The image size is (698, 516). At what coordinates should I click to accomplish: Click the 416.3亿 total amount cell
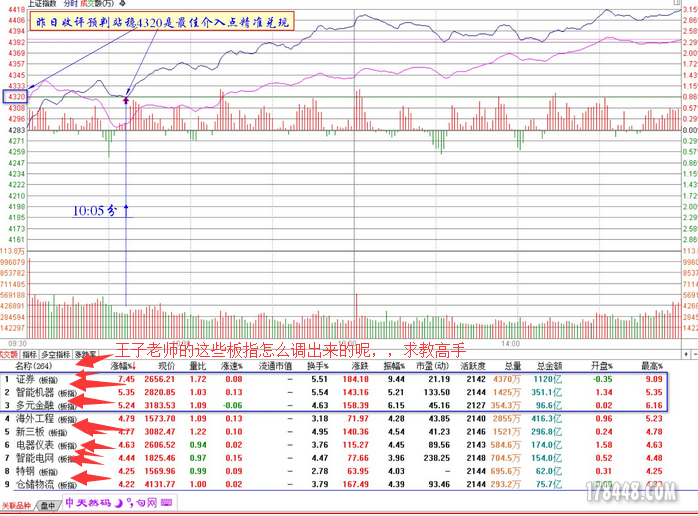coord(546,418)
